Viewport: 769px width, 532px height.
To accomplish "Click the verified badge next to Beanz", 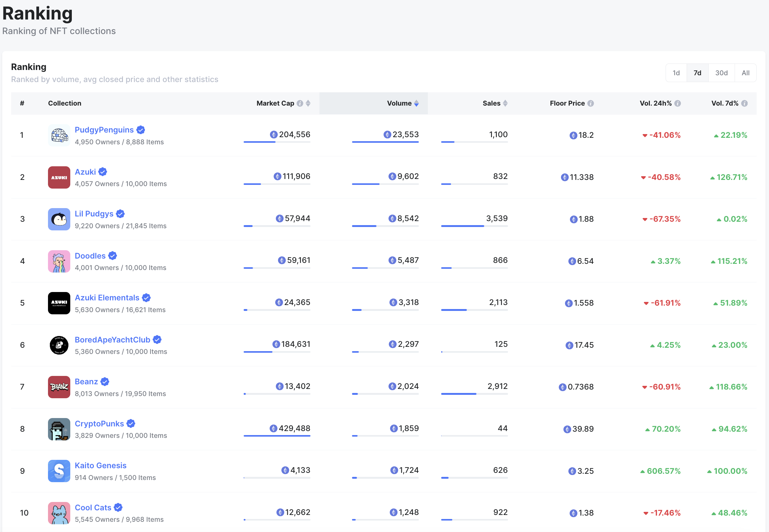I will tap(105, 382).
